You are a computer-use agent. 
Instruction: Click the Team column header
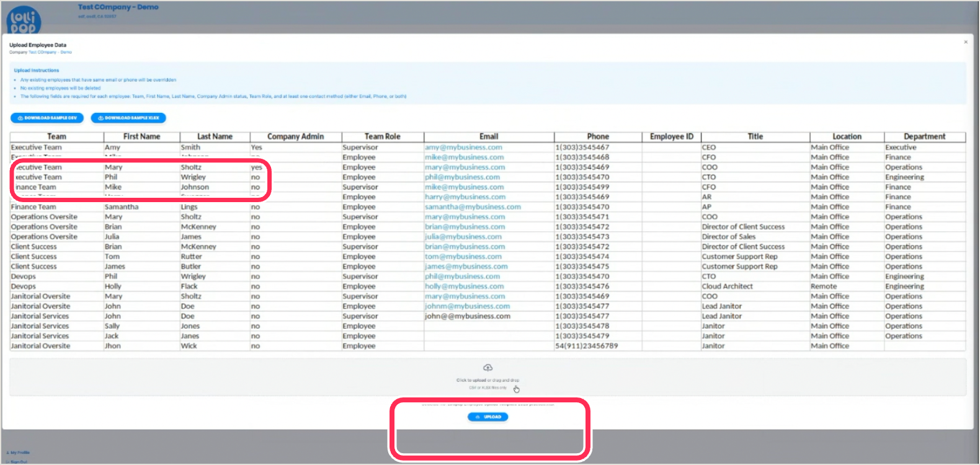[56, 136]
